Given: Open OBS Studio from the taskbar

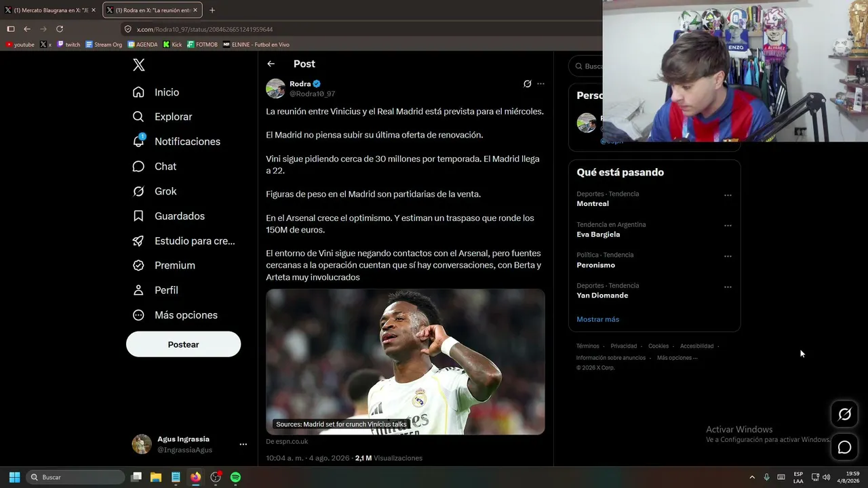Looking at the screenshot, I should pos(216,477).
